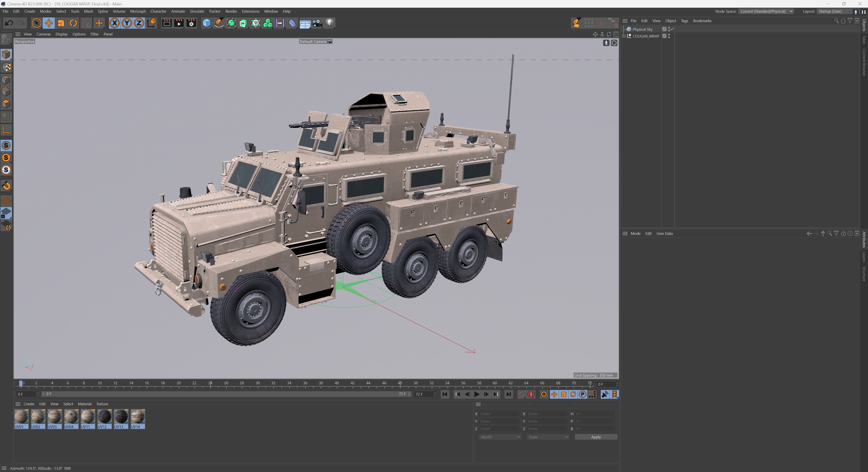Select the Rotate tool
868x472 pixels.
[73, 23]
